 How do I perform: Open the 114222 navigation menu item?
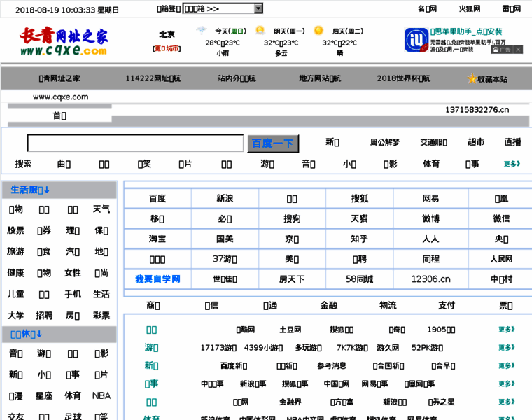pyautogui.click(x=153, y=79)
